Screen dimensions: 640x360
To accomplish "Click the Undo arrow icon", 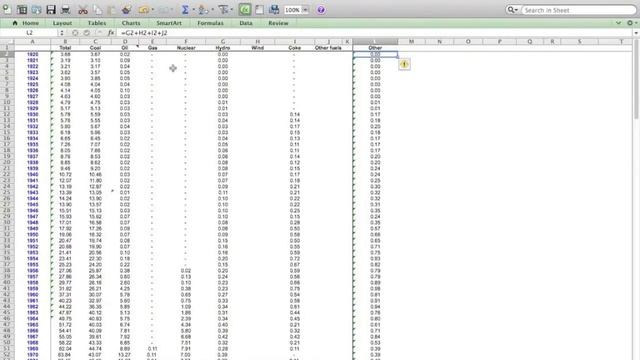I will click(144, 9).
